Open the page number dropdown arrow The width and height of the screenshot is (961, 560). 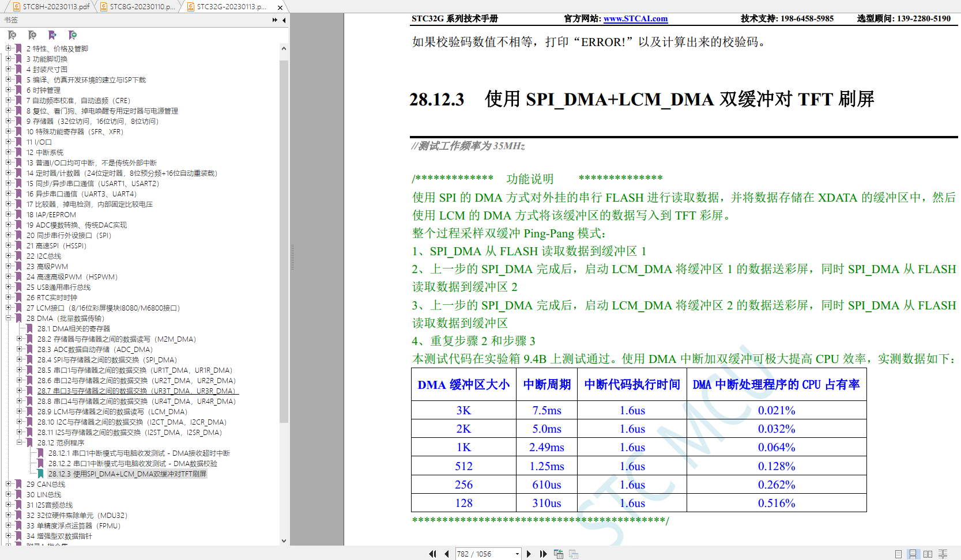pyautogui.click(x=517, y=554)
